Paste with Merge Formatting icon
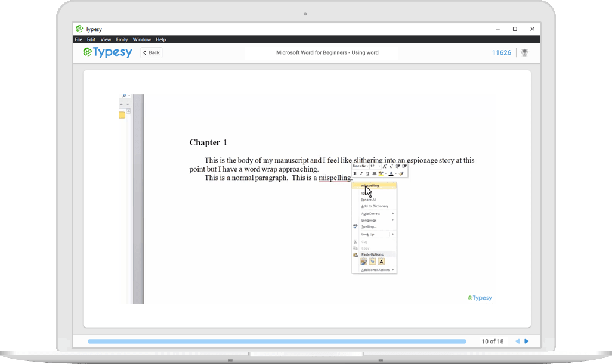Viewport: 612px width, 364px height. click(373, 262)
